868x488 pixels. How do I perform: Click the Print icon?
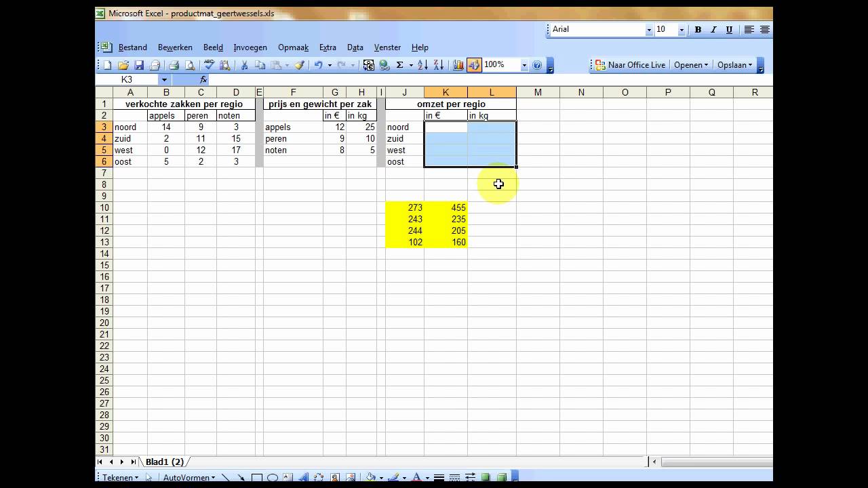pos(174,65)
